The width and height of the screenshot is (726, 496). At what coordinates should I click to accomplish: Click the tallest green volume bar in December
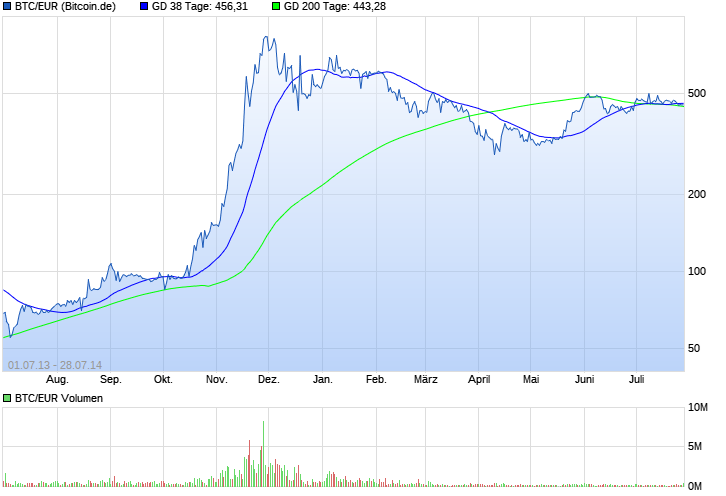(x=263, y=454)
